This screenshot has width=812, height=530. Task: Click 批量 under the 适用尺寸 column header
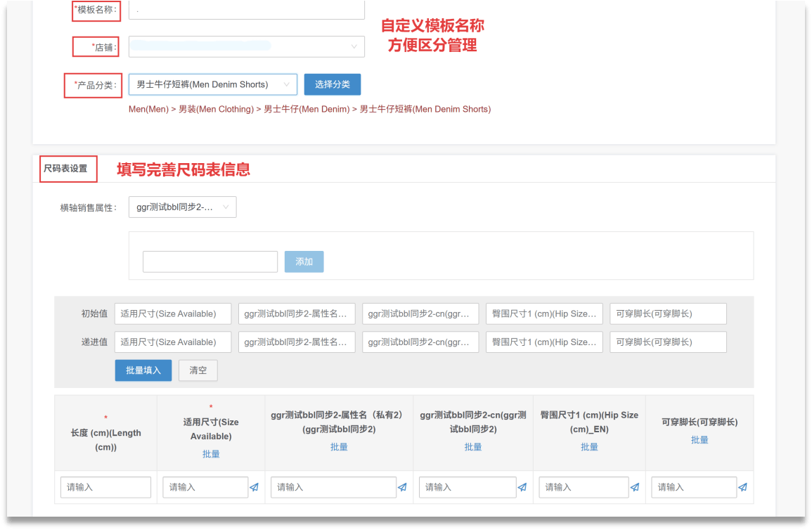(210, 453)
